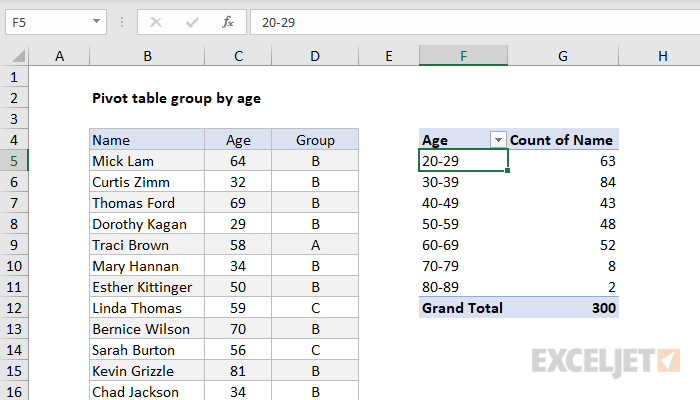700x400 pixels.
Task: Select the cell 'Traci Brown'
Action: [x=147, y=245]
